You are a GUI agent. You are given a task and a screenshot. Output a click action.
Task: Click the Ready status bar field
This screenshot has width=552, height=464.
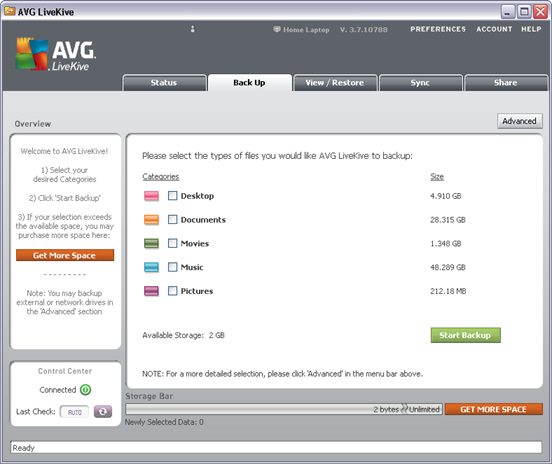(x=276, y=447)
